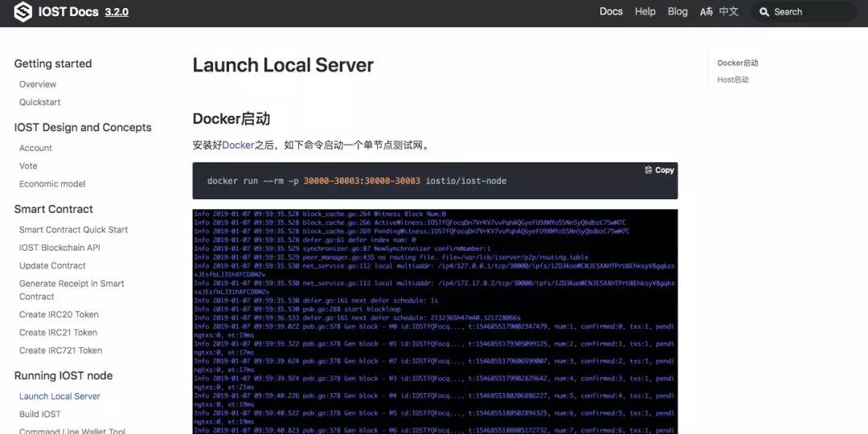Open Create IRC21 Token page

pos(58,333)
